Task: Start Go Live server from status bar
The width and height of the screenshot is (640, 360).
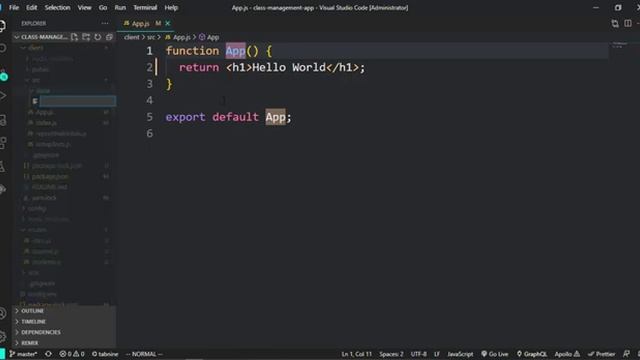Action: click(495, 354)
